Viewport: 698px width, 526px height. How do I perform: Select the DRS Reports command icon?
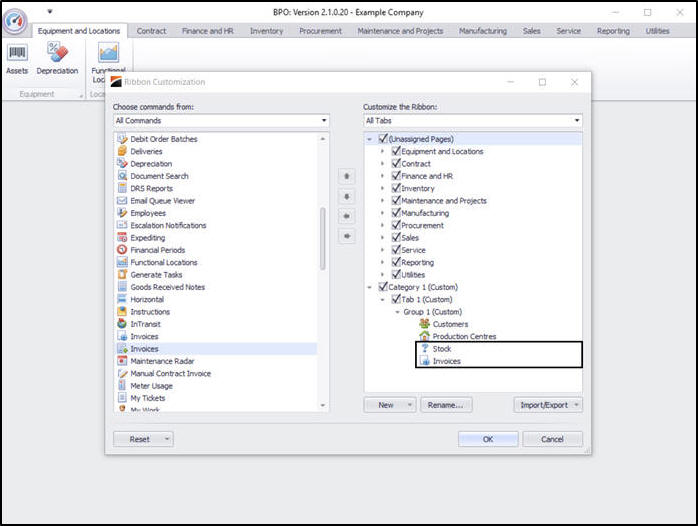[x=122, y=188]
